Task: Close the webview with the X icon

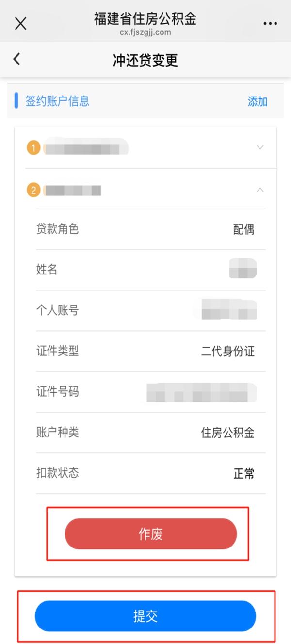Action: pos(20,23)
